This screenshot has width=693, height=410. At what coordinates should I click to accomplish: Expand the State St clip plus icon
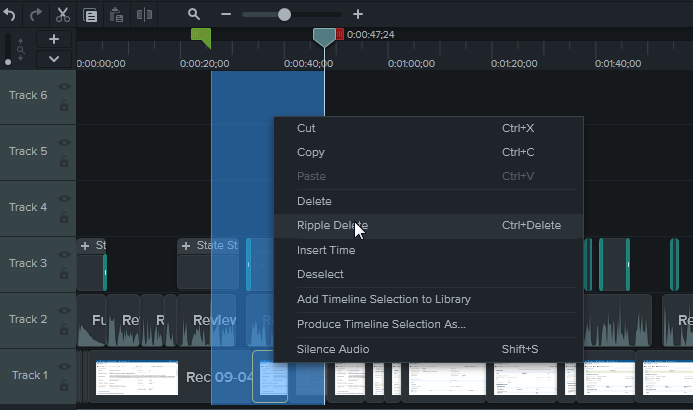pos(186,246)
